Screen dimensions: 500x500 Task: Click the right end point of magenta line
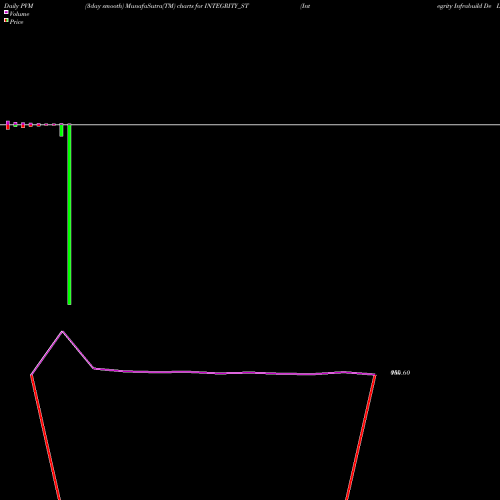[375, 375]
